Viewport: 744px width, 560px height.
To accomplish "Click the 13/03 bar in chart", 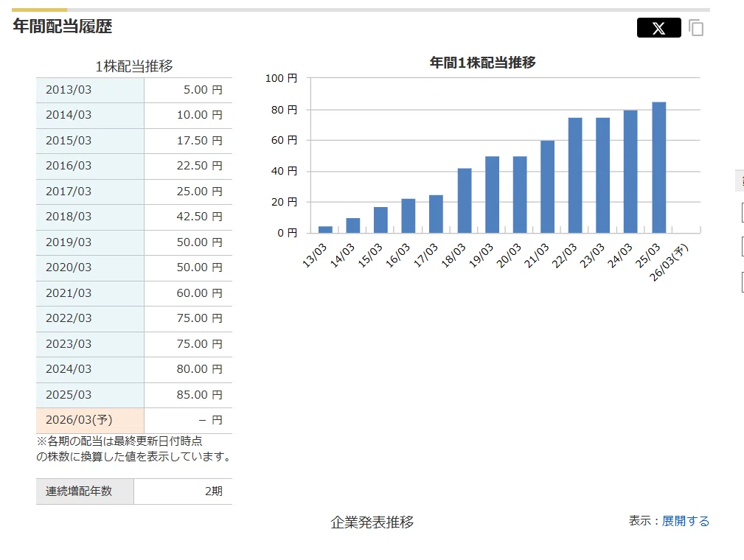I will tap(325, 229).
